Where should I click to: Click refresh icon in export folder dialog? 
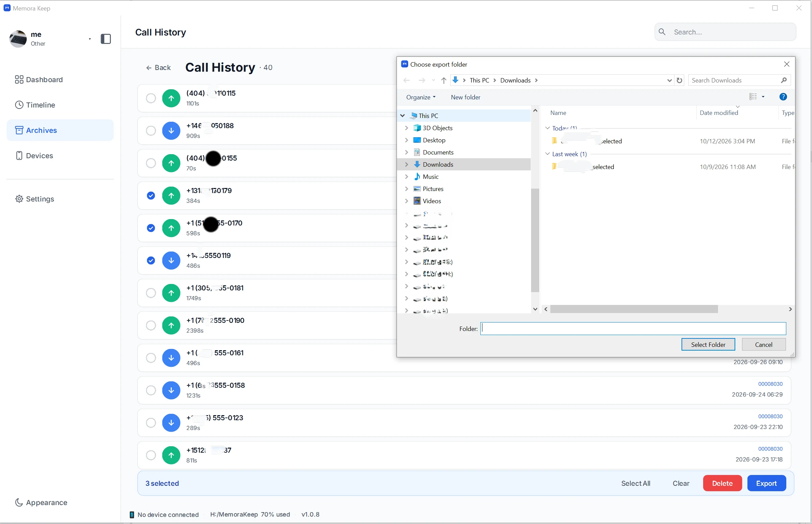click(679, 80)
